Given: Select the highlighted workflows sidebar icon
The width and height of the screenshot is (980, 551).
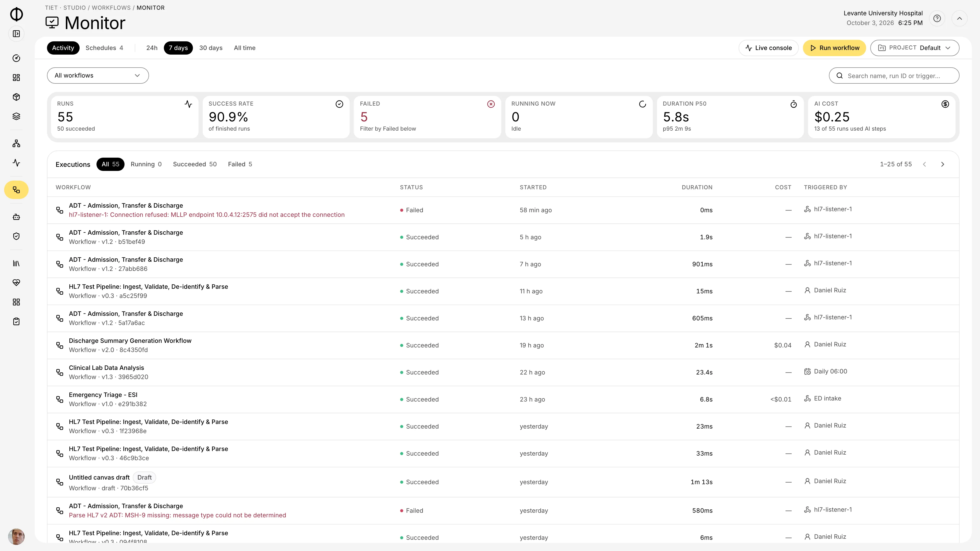Looking at the screenshot, I should point(16,190).
